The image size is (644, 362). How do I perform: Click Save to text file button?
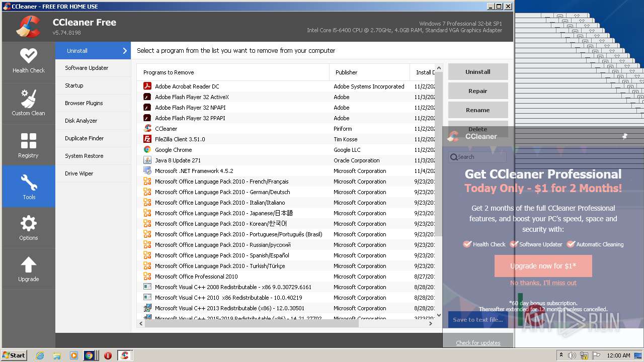(x=477, y=319)
